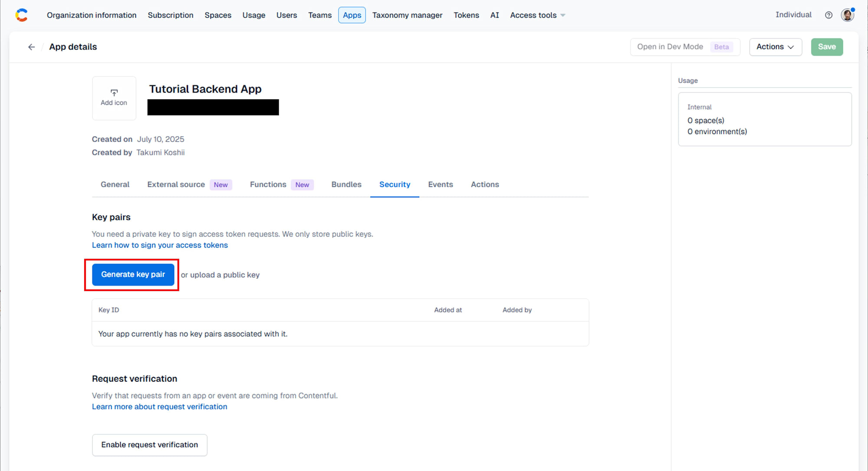The image size is (868, 471).
Task: Open the Tokens menu item
Action: click(466, 15)
